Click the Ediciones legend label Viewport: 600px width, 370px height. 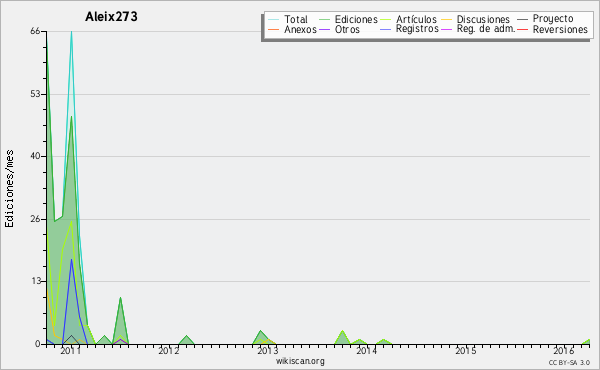(x=356, y=19)
